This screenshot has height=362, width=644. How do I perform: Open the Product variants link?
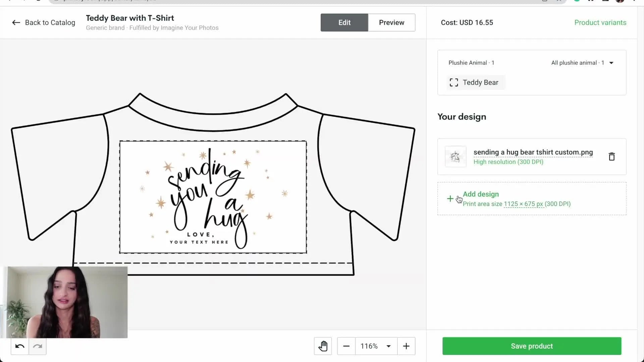click(600, 22)
